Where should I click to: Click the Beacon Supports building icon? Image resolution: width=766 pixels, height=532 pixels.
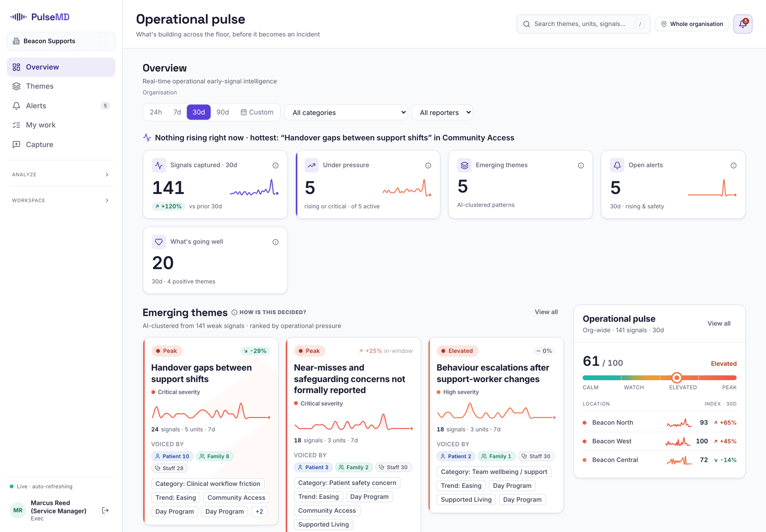tap(16, 41)
